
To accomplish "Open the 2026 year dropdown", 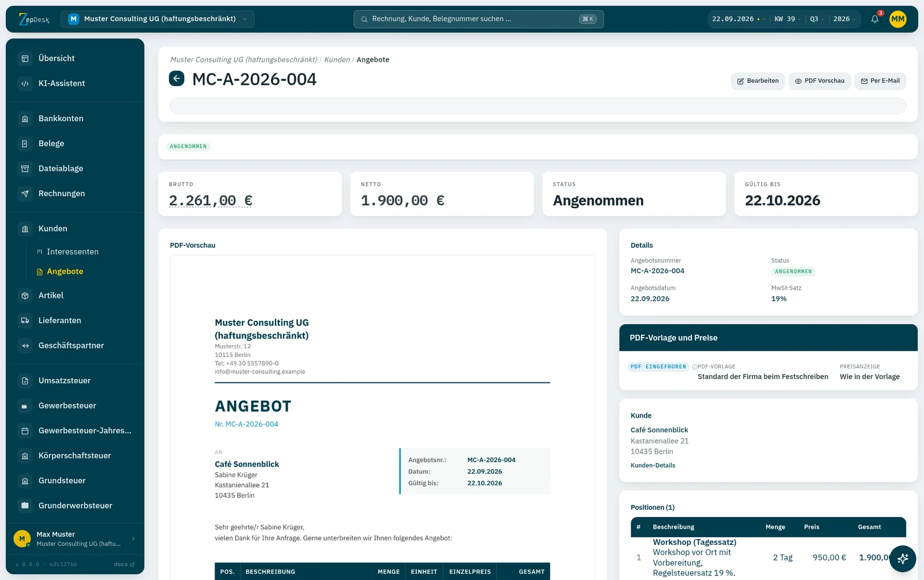I will click(844, 19).
